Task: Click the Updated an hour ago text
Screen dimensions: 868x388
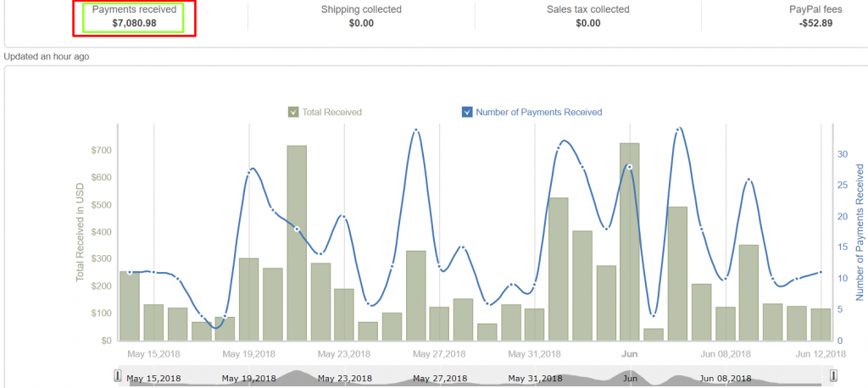Action: coord(47,57)
